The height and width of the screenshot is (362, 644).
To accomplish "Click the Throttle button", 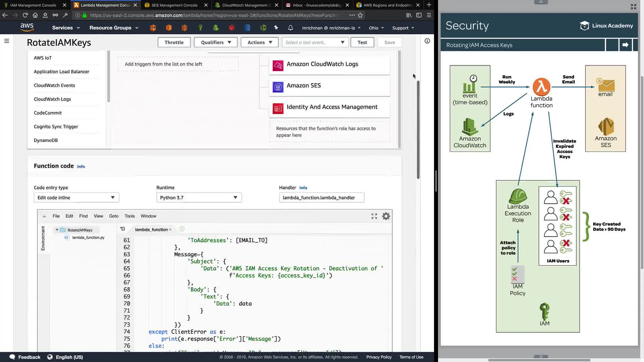I will tap(174, 42).
